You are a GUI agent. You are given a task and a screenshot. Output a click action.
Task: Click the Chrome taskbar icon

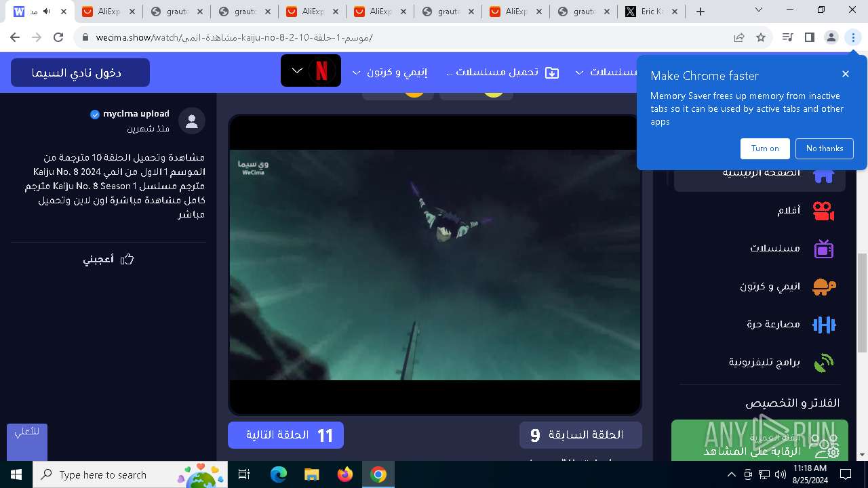[378, 474]
